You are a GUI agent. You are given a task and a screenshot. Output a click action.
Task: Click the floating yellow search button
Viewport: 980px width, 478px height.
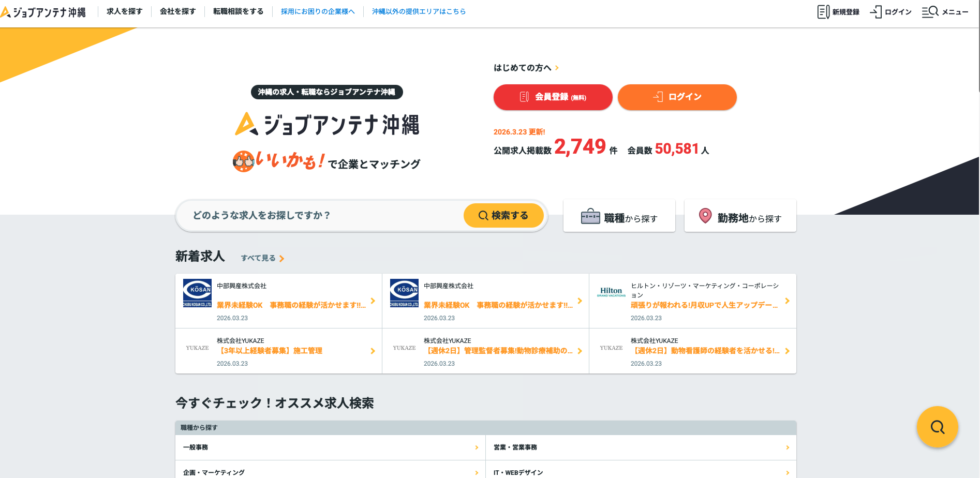[x=937, y=427]
